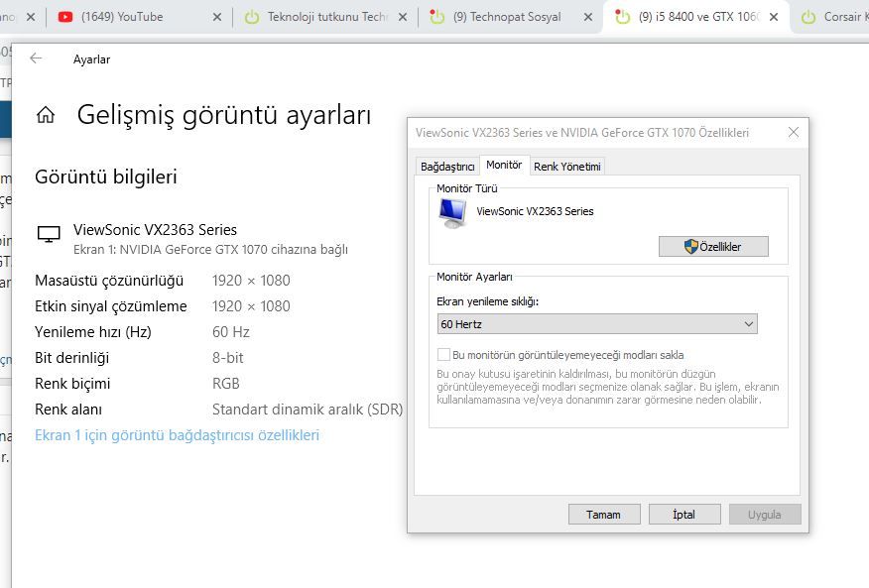Close the ViewSonic properties dialog
Screen dimensions: 869x588
pos(794,132)
